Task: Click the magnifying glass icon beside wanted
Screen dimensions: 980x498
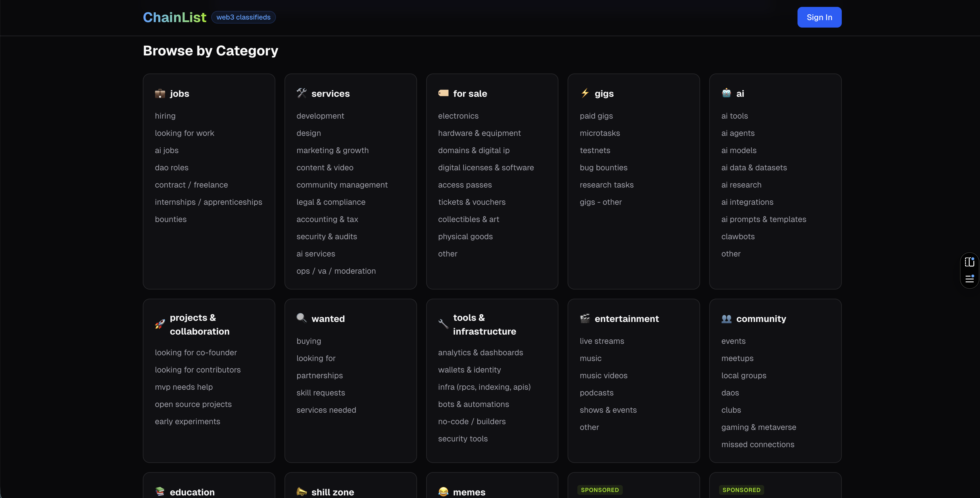Action: coord(301,318)
